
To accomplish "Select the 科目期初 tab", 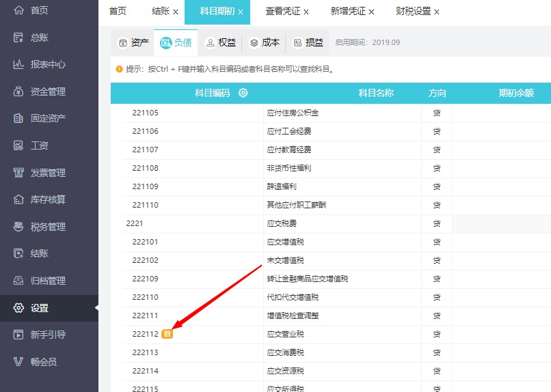I will pos(217,11).
